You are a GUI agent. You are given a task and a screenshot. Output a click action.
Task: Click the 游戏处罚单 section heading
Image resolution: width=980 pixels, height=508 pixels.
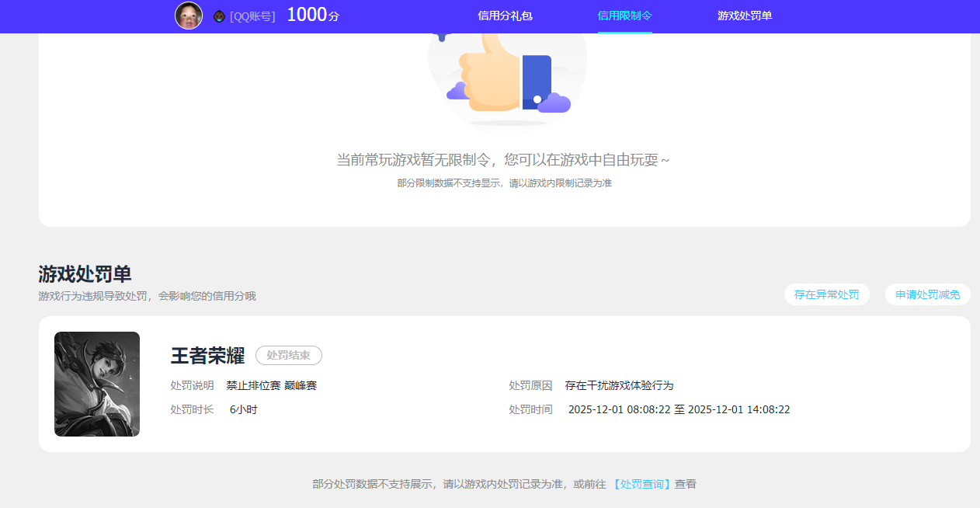point(85,274)
